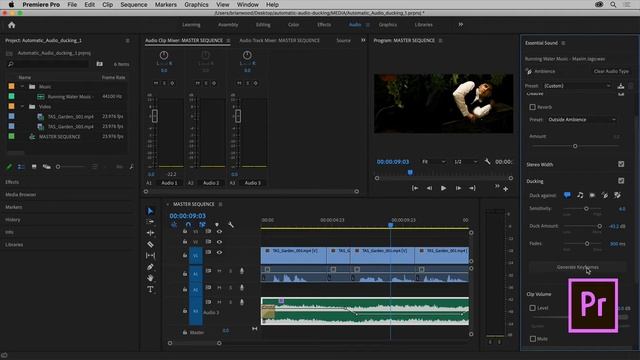The height and width of the screenshot is (360, 640).
Task: Select the Hand tool
Action: pyautogui.click(x=150, y=278)
